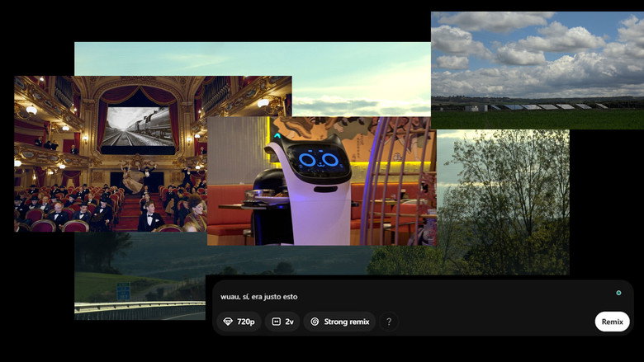Open the Strong remix strength dropdown
The height and width of the screenshot is (362, 644).
(x=339, y=322)
